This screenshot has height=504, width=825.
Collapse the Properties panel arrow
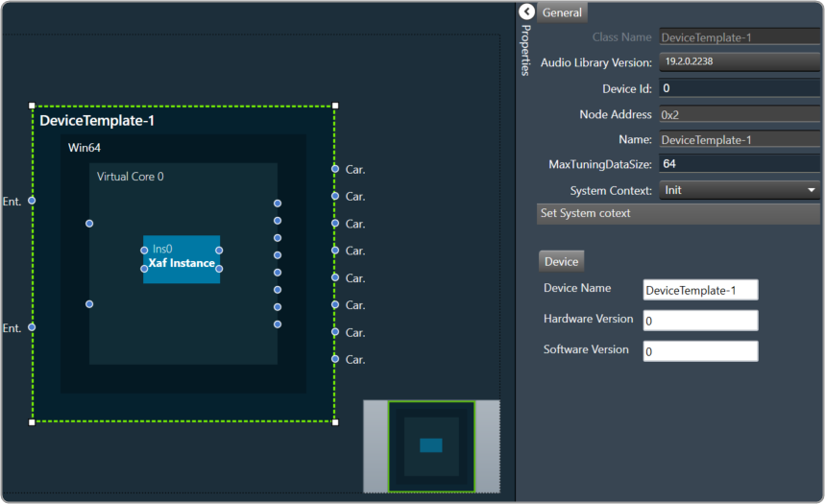point(526,12)
